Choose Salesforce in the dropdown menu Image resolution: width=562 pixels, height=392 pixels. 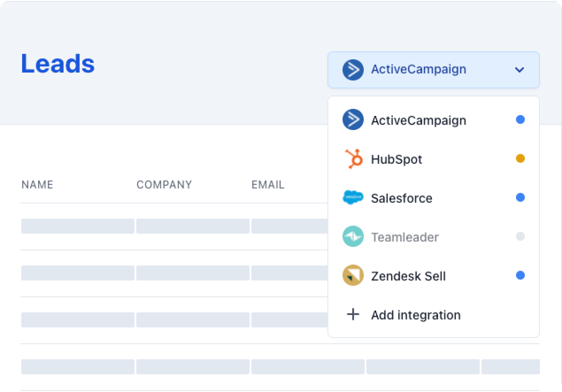(x=401, y=198)
